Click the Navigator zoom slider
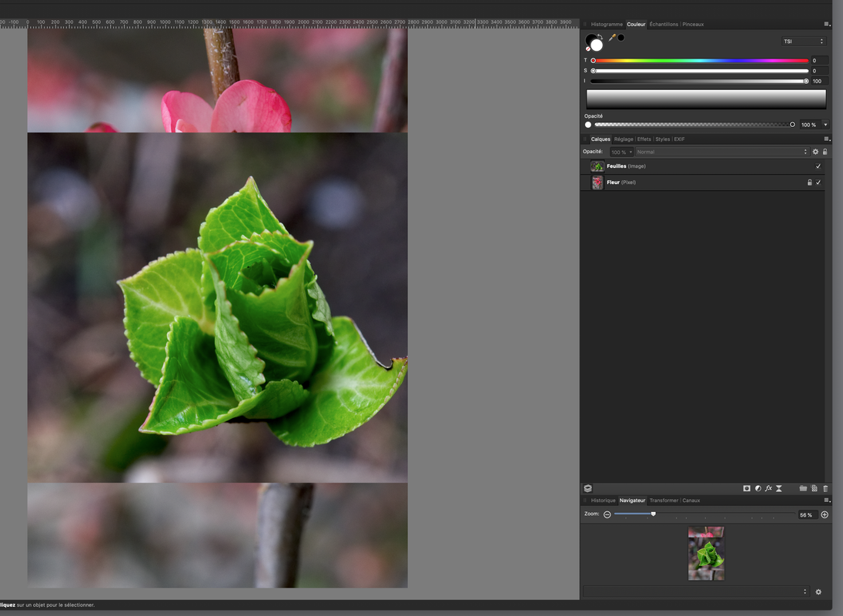 tap(704, 514)
